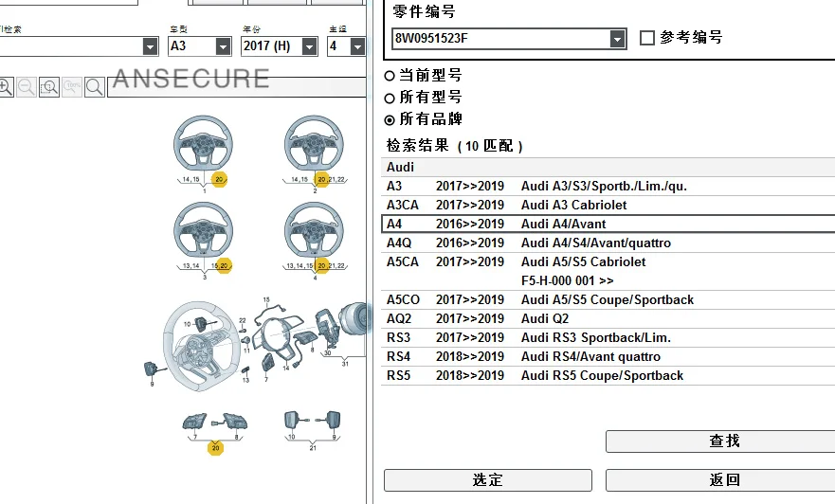Screen dimensions: 835x504
Task: Click the Audi brand header row
Action: (608, 167)
